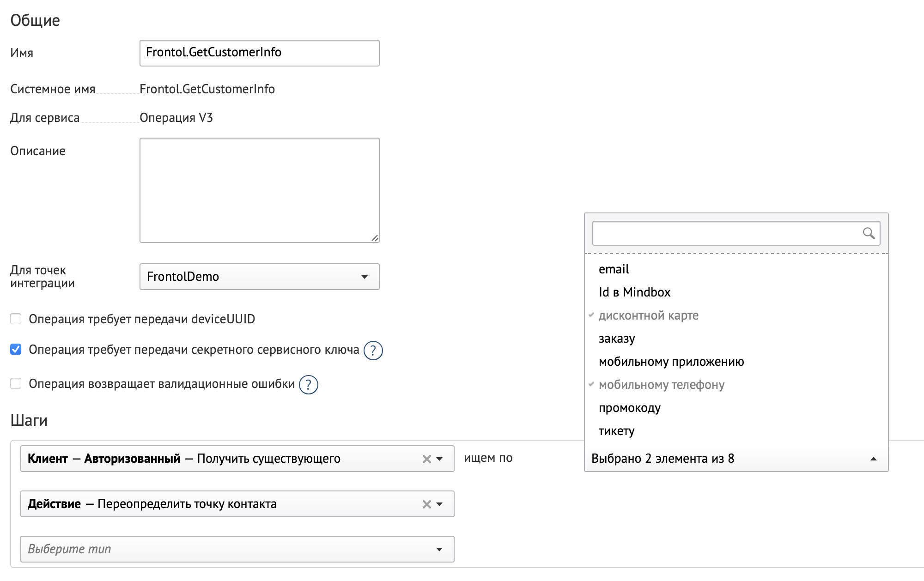Click the 'Шаги' section heading
The image size is (924, 581).
point(29,420)
